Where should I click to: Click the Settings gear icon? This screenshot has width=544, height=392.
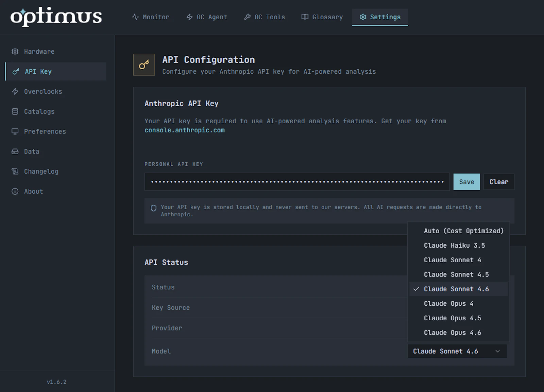pos(363,17)
